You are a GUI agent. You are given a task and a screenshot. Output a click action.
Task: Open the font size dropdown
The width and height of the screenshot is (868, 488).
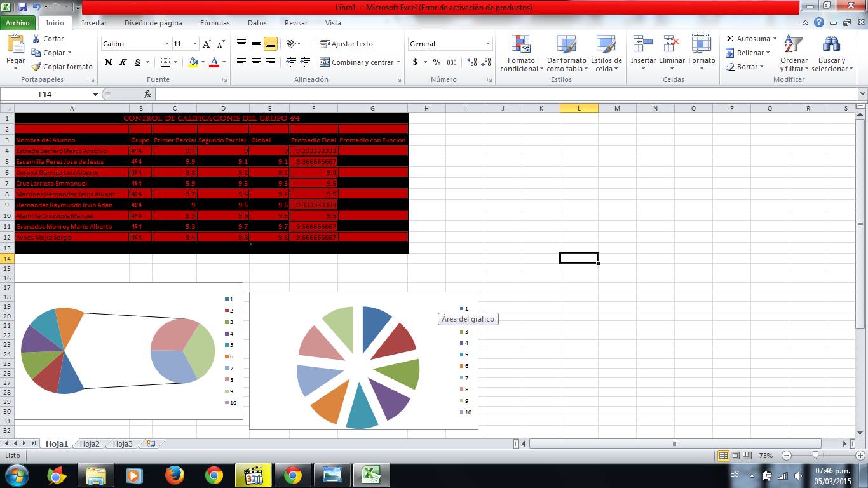tap(193, 44)
